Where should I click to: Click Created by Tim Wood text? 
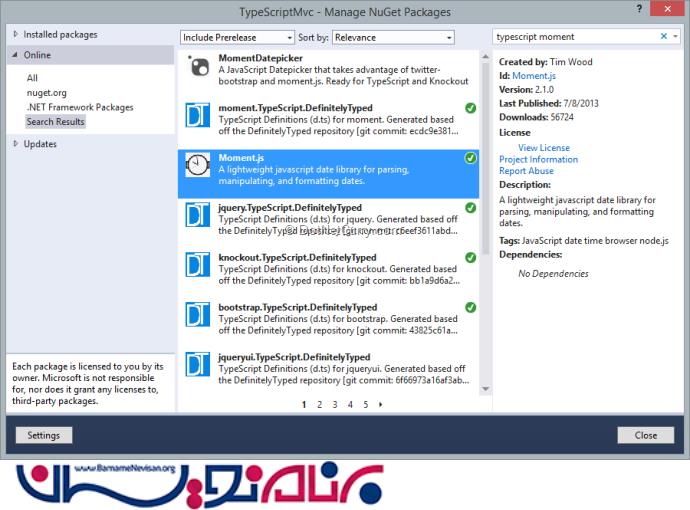click(x=546, y=62)
